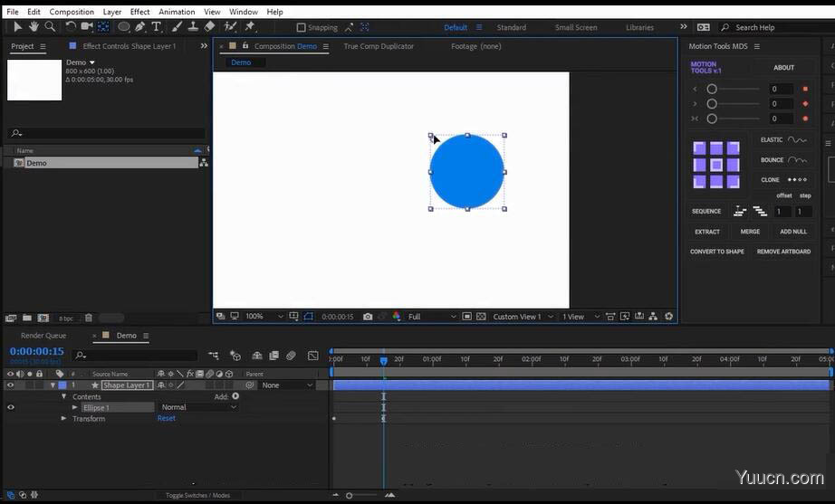Open the Composition menu
This screenshot has width=835, height=504.
tap(72, 12)
